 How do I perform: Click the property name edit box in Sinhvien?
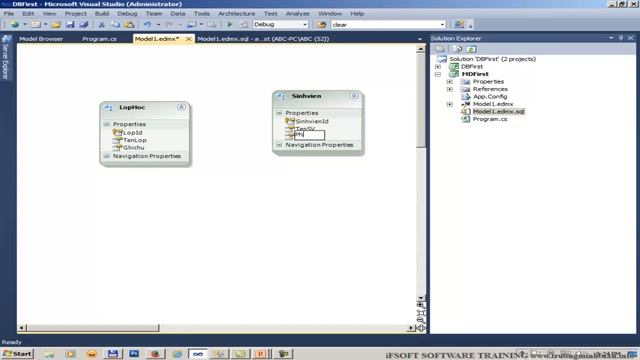pyautogui.click(x=309, y=135)
